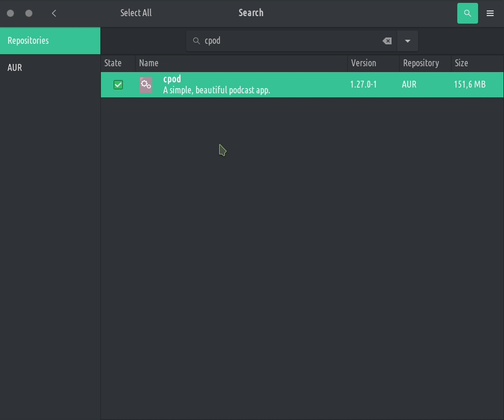Uncheck the cpod package state checkbox
The height and width of the screenshot is (420, 504).
(118, 85)
